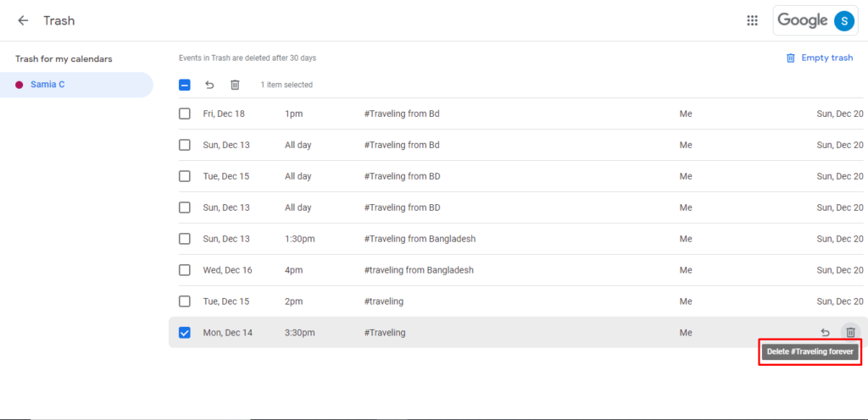Click the Mon, Dec 14 date cell

(x=227, y=333)
